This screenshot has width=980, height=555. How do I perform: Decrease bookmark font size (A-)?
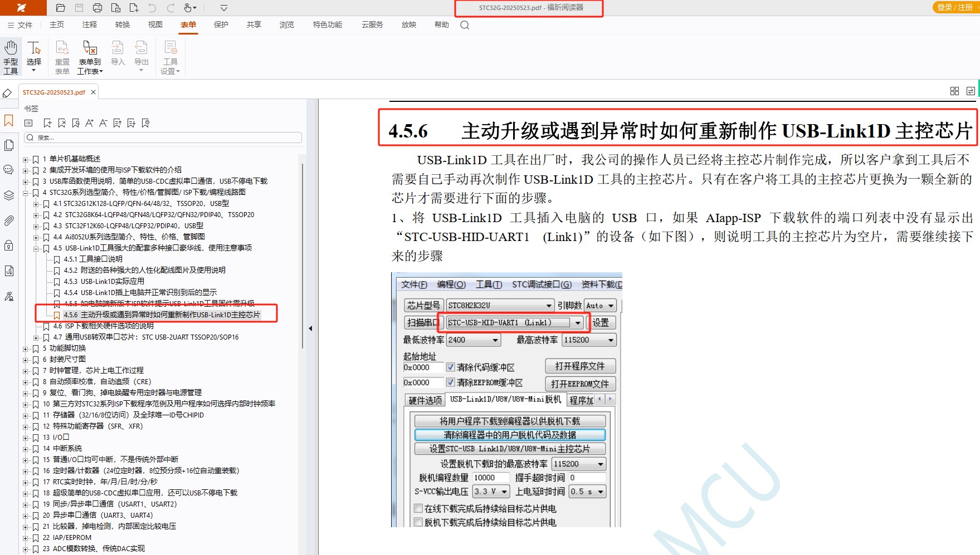click(x=103, y=123)
